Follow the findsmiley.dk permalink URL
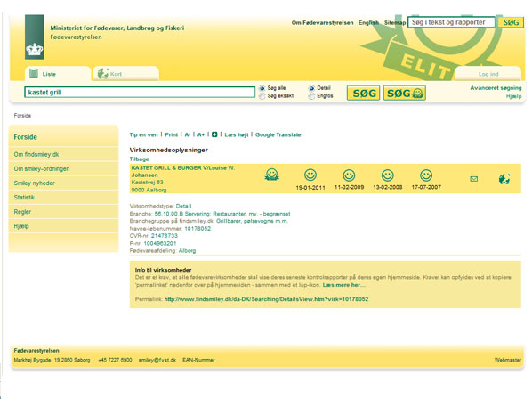This screenshot has width=532, height=399. pyautogui.click(x=266, y=299)
